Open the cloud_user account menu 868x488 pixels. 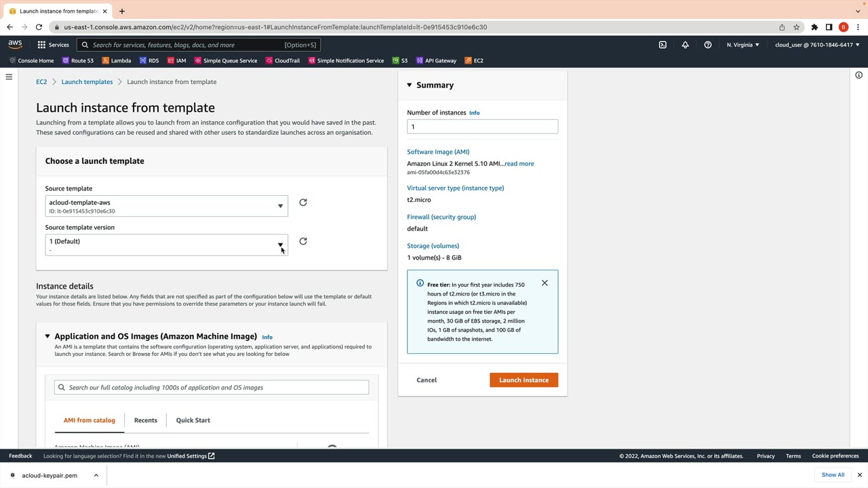coord(817,45)
